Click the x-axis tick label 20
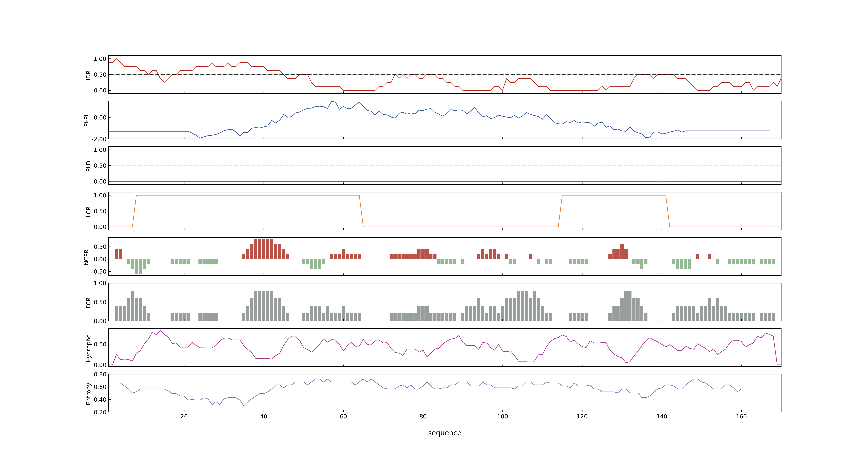868x463 pixels. pos(184,416)
